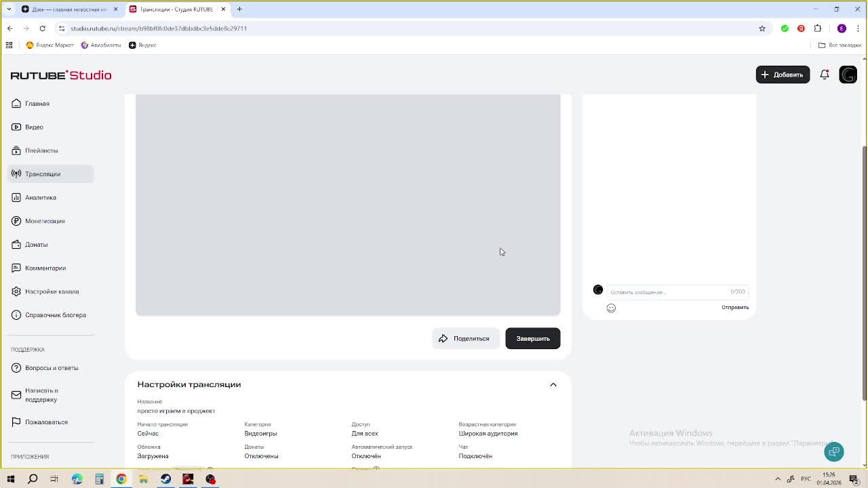Open the Chrome profile avatar
Viewport: 868px width, 488px height.
pos(842,28)
